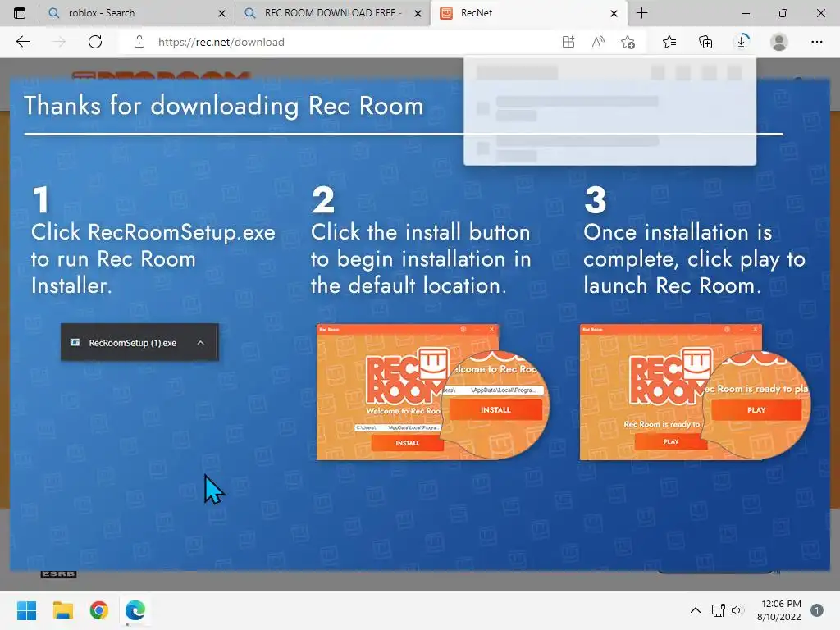Launch Google Chrome from the taskbar

tap(99, 610)
